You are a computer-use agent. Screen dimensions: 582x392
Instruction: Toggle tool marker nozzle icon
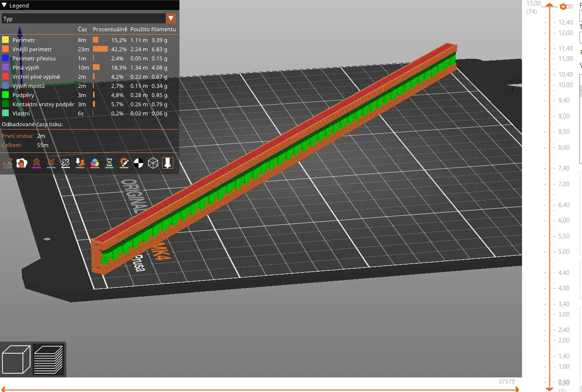(x=167, y=163)
